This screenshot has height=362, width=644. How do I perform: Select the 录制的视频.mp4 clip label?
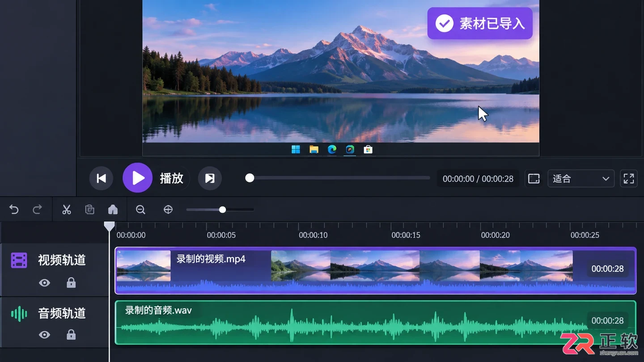(211, 259)
